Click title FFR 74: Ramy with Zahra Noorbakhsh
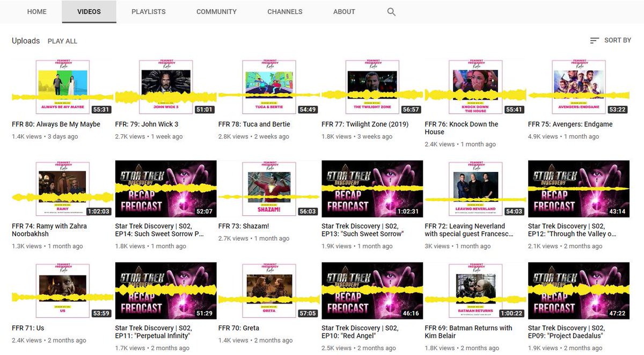The image size is (644, 355). click(49, 230)
